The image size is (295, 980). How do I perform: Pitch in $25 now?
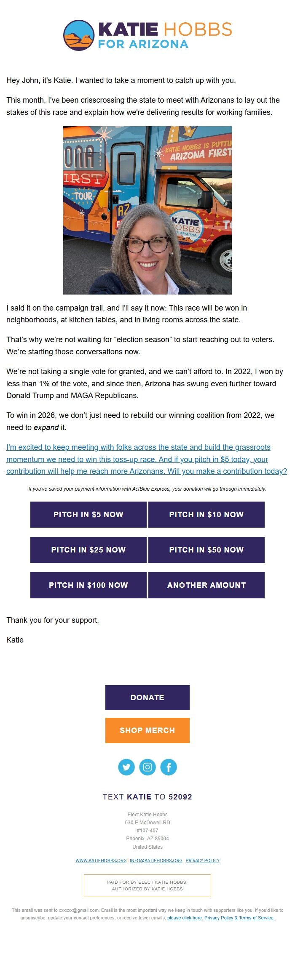[88, 550]
